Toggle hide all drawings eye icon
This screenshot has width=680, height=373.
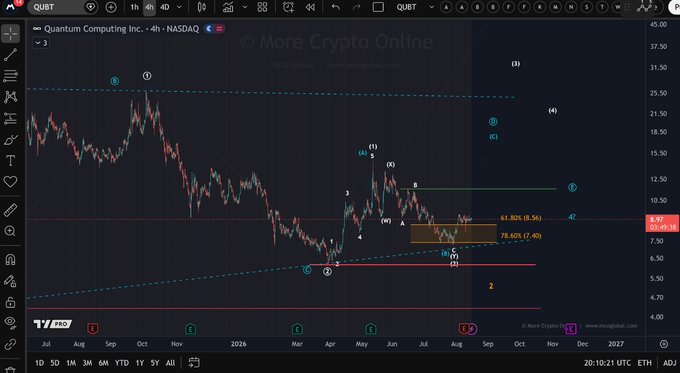point(10,323)
